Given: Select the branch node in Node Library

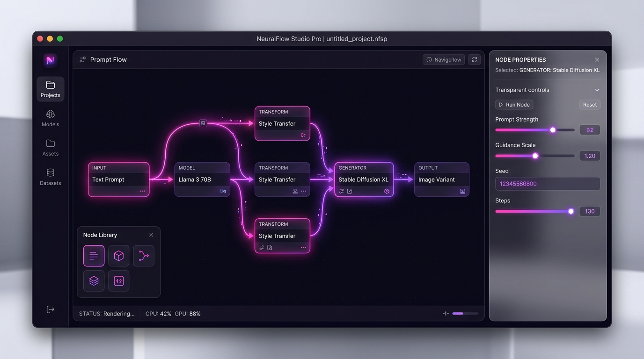Looking at the screenshot, I should point(144,256).
